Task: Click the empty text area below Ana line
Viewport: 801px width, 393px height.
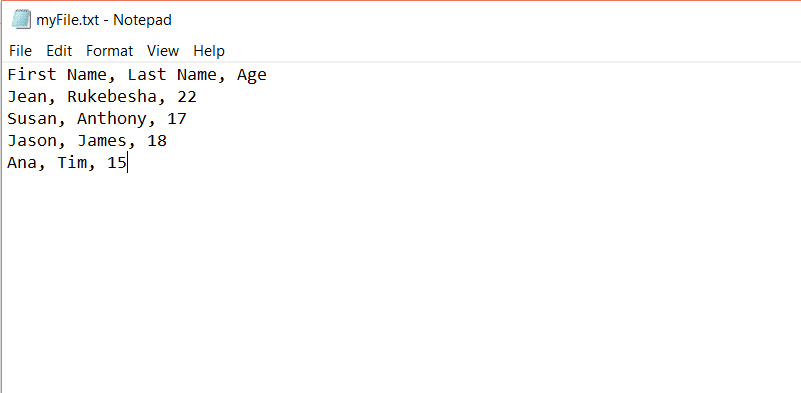Action: pos(400,281)
